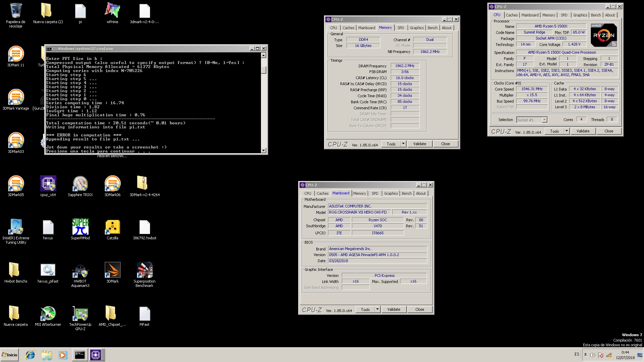
Task: Switch to SPD tab in Memory CPU-Z window
Action: (400, 28)
